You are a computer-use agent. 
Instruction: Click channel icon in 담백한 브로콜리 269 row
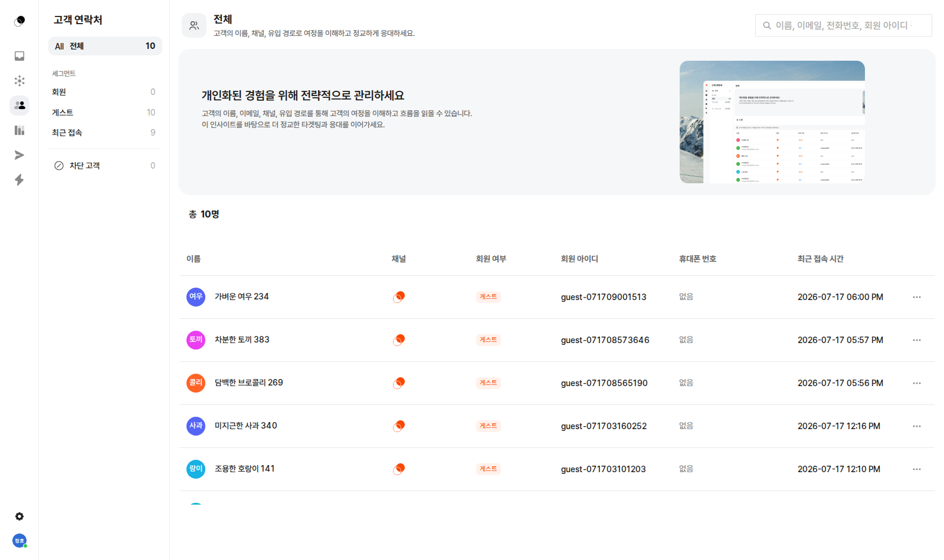(399, 383)
